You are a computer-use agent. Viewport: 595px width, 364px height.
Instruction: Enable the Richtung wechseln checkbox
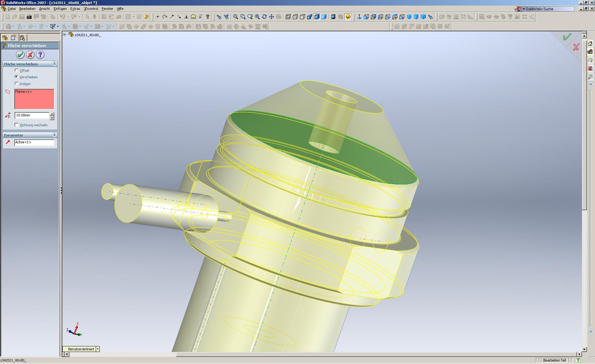click(16, 125)
